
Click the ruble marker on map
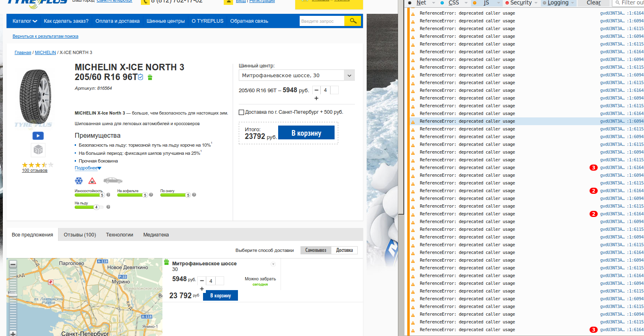click(51, 282)
